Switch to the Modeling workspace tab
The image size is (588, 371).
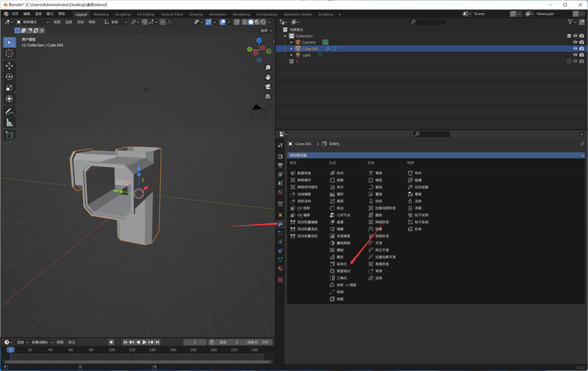[x=101, y=14]
